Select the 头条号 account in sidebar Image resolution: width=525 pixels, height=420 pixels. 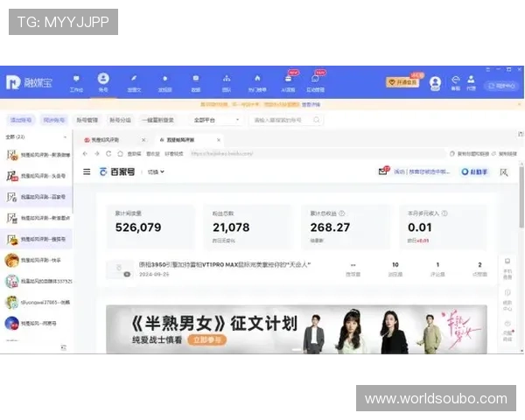pos(36,176)
